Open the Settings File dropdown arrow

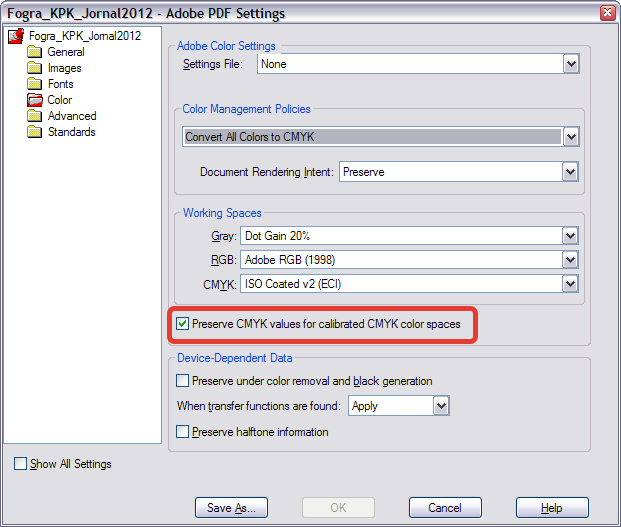(x=571, y=64)
